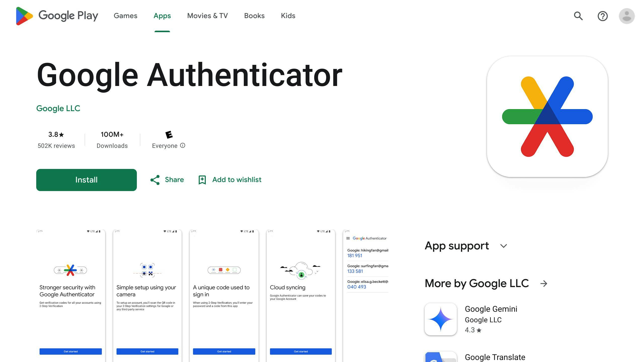Viewport: 644px width, 362px height.
Task: Select the Apps tab in navigation
Action: 162,16
